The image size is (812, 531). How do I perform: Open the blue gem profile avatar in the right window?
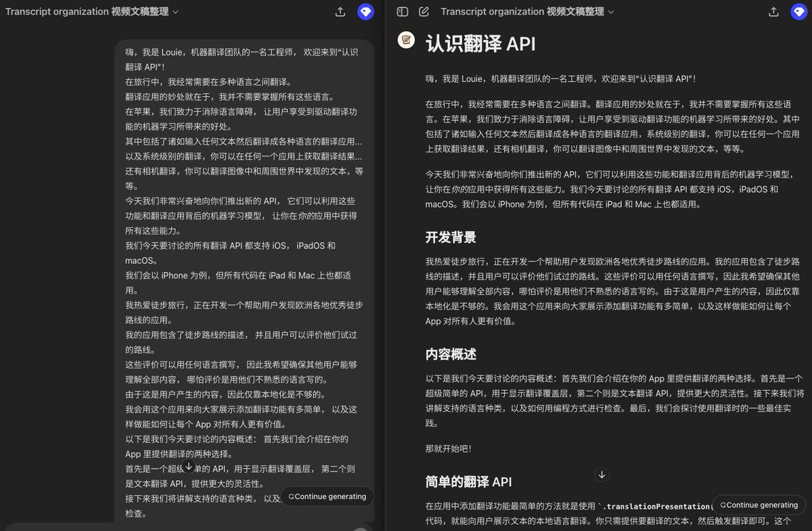point(799,11)
